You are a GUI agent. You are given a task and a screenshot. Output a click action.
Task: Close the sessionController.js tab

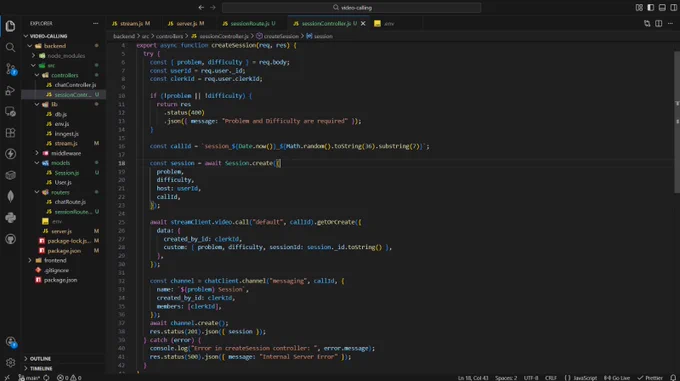363,23
